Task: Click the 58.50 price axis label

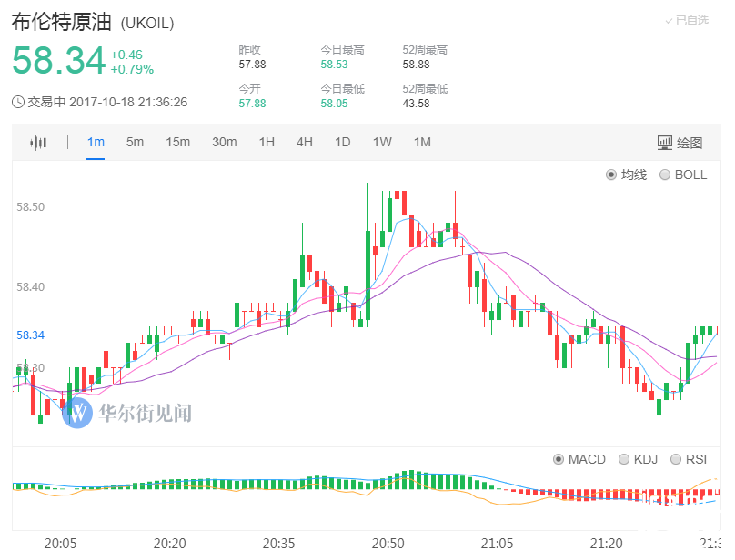Action: [x=30, y=207]
